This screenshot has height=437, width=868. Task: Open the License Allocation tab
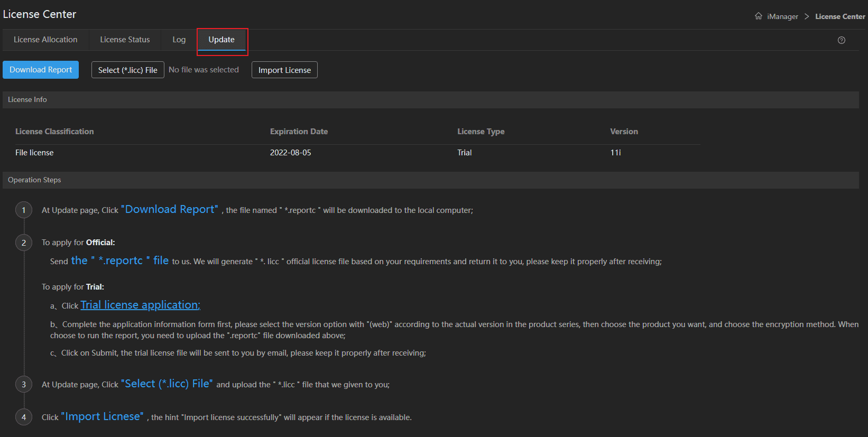45,40
